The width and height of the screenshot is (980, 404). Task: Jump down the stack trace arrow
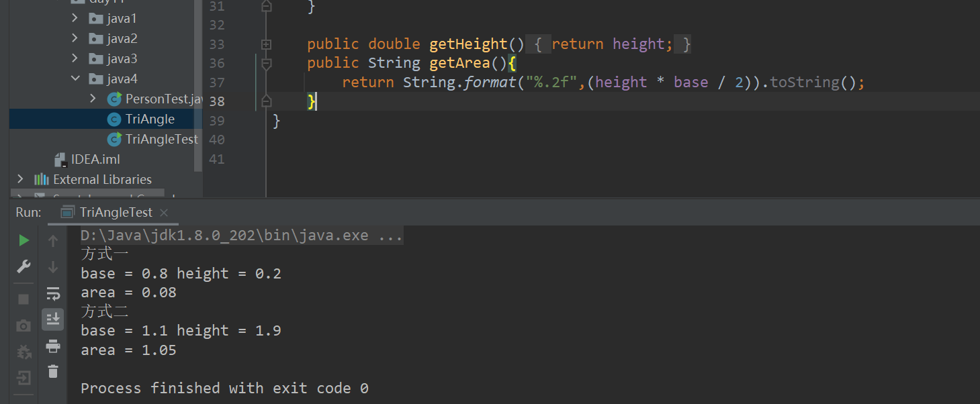(53, 267)
